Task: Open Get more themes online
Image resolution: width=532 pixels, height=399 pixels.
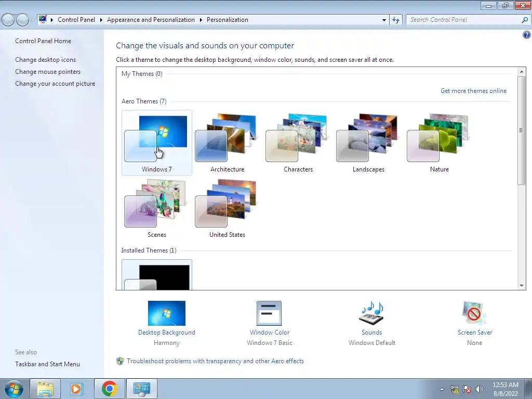Action: (473, 91)
